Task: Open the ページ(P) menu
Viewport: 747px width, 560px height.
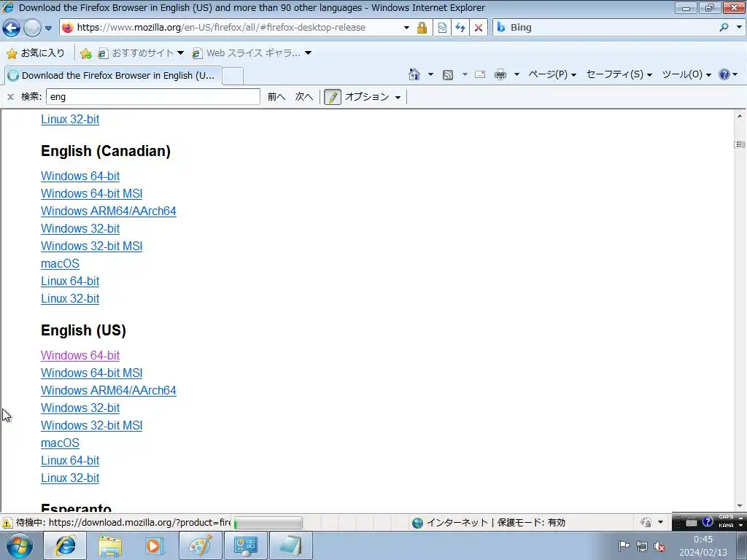Action: (552, 74)
